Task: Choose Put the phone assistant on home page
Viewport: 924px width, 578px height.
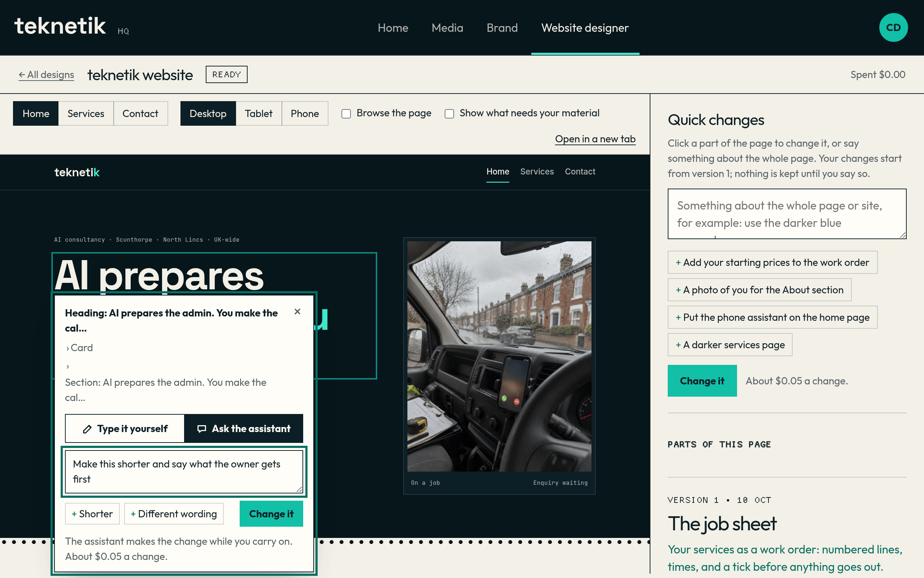Action: tap(772, 317)
